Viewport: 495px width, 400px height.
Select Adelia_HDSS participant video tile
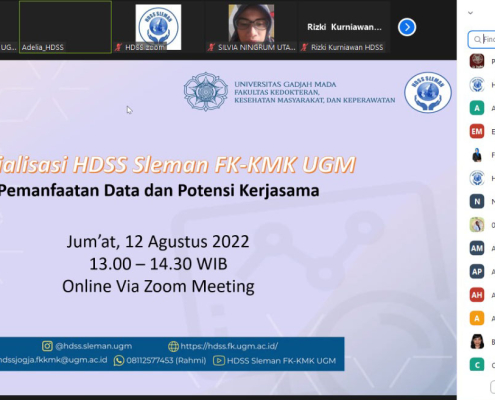point(65,27)
